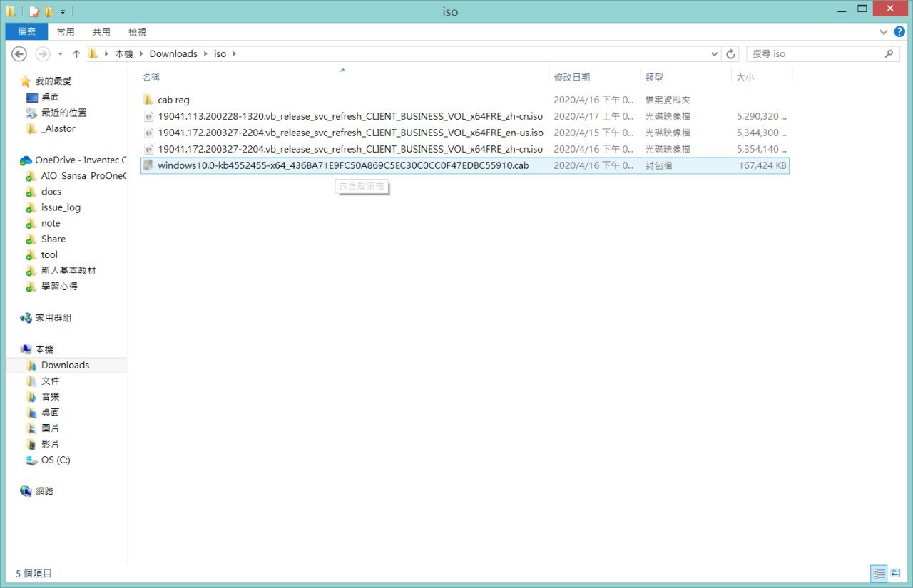Switch to the 檢視 ribbon tab
The width and height of the screenshot is (913, 588).
pyautogui.click(x=137, y=31)
